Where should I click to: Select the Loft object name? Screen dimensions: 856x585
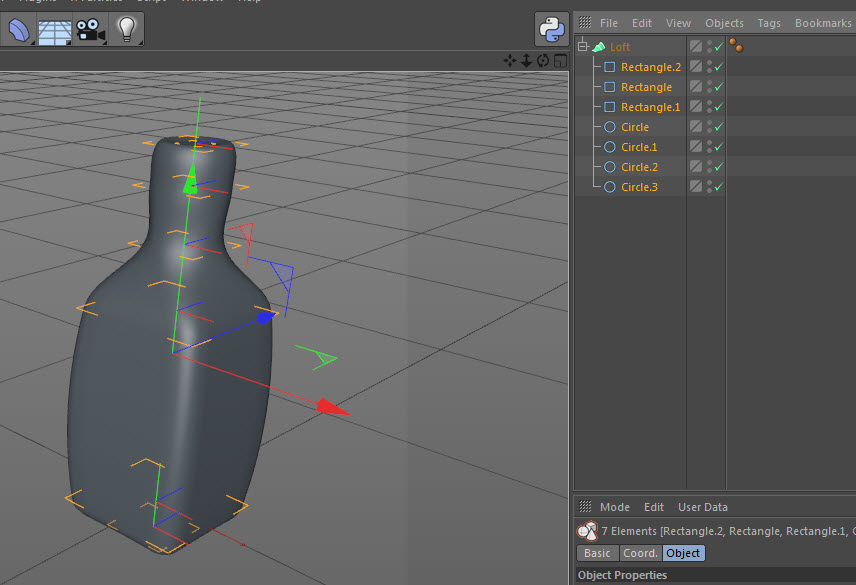click(620, 47)
